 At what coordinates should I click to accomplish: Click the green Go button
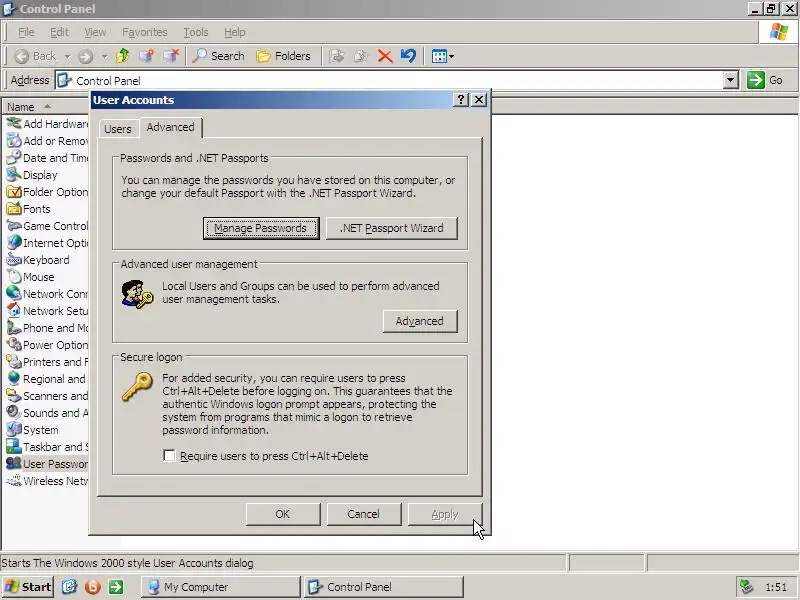(765, 80)
